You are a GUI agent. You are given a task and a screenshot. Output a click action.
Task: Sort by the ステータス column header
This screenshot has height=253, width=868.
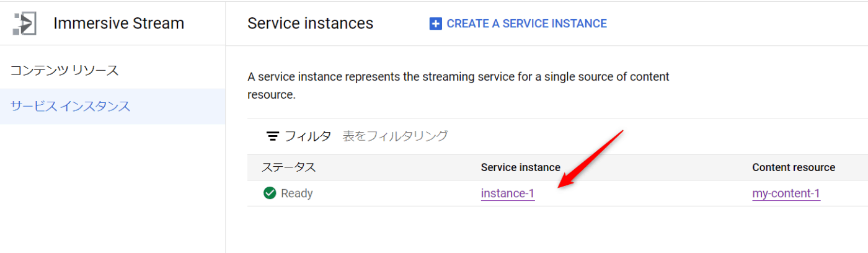(x=288, y=167)
